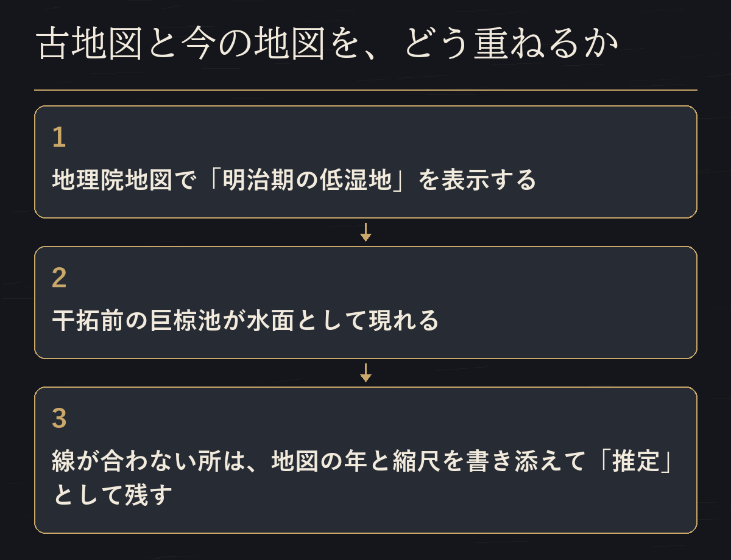Select the gold number 1 label
The height and width of the screenshot is (560, 731).
point(58,138)
